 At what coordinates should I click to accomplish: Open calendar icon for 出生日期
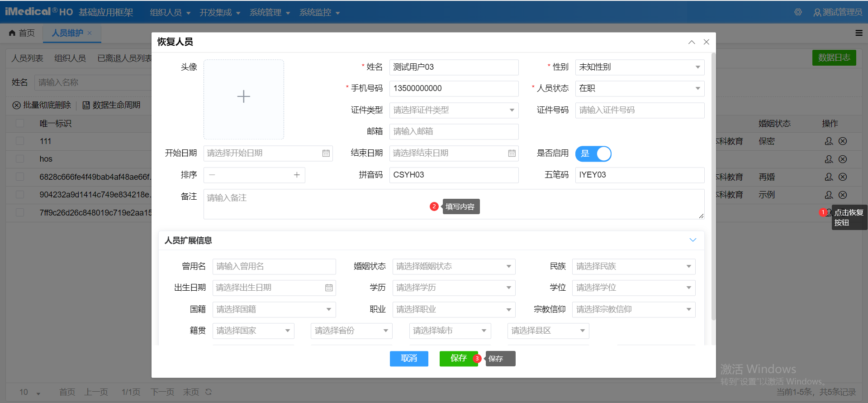tap(329, 288)
